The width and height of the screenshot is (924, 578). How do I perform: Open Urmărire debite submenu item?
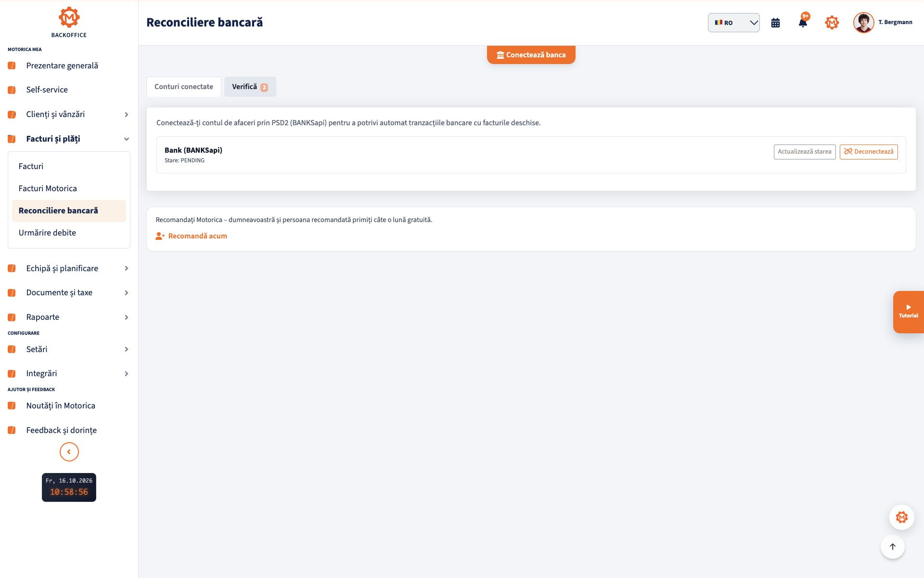[x=69, y=233]
